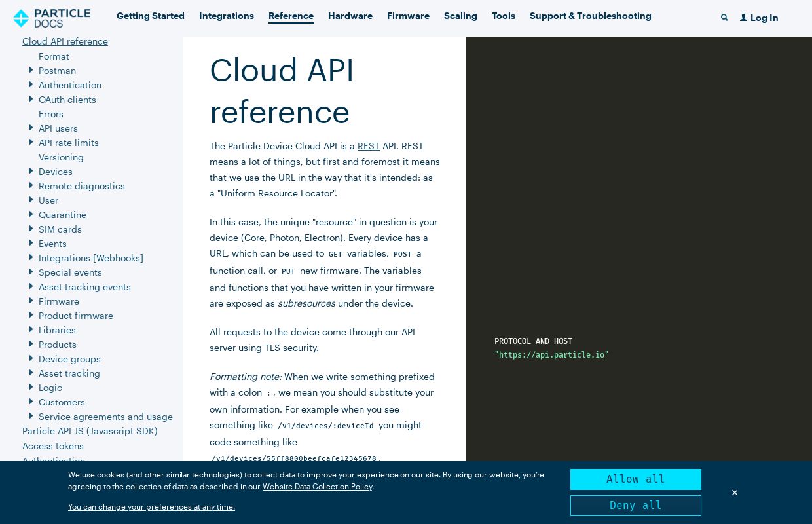Follow the REST hyperlink in paragraph
The height and width of the screenshot is (524, 812).
pyautogui.click(x=369, y=146)
